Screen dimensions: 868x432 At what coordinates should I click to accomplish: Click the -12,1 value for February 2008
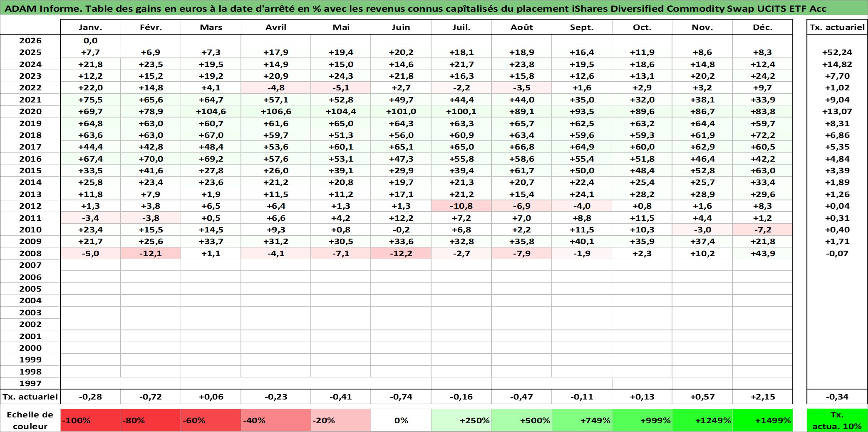151,253
